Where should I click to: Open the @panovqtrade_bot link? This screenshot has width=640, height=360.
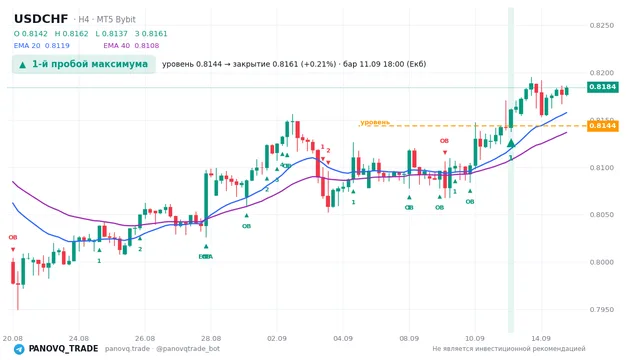188,349
